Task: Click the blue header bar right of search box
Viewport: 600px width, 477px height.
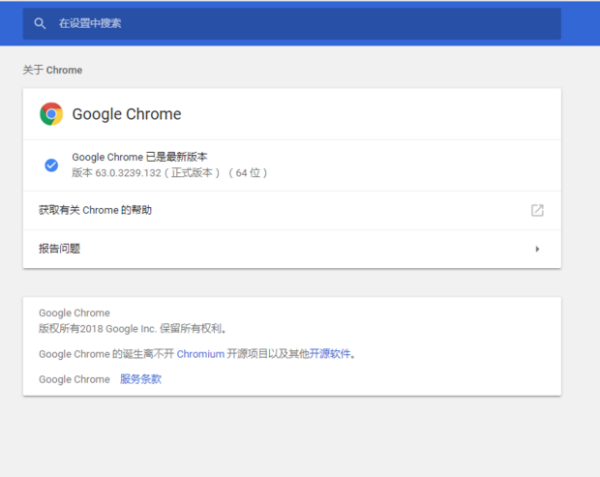Action: point(579,23)
